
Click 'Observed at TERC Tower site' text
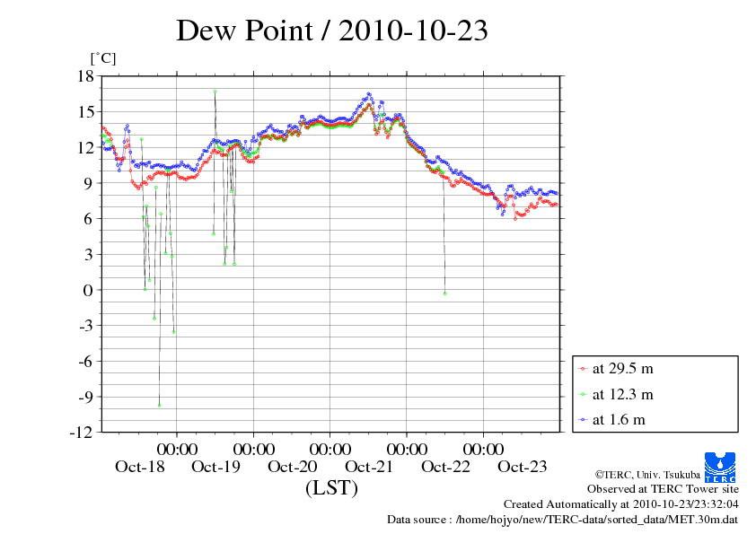[x=663, y=489]
